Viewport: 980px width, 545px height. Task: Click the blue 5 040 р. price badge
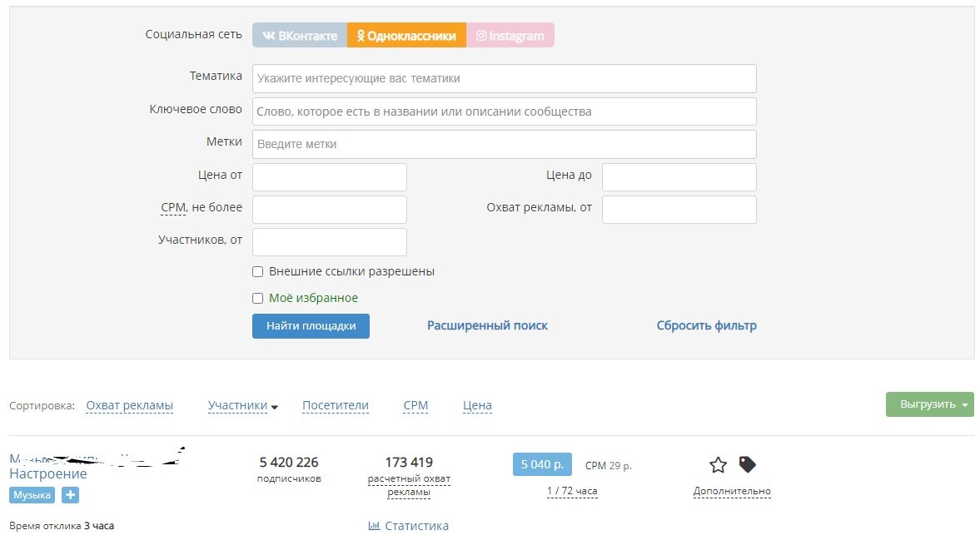point(541,464)
